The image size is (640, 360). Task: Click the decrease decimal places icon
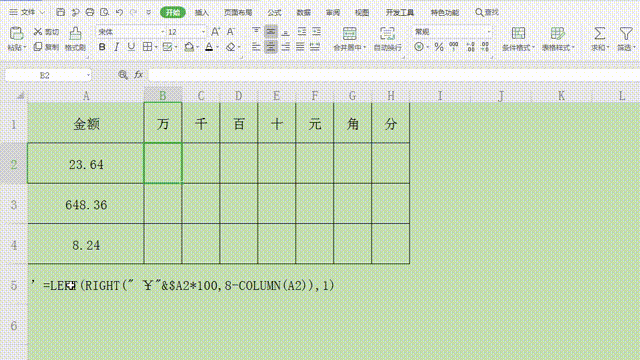(x=484, y=47)
